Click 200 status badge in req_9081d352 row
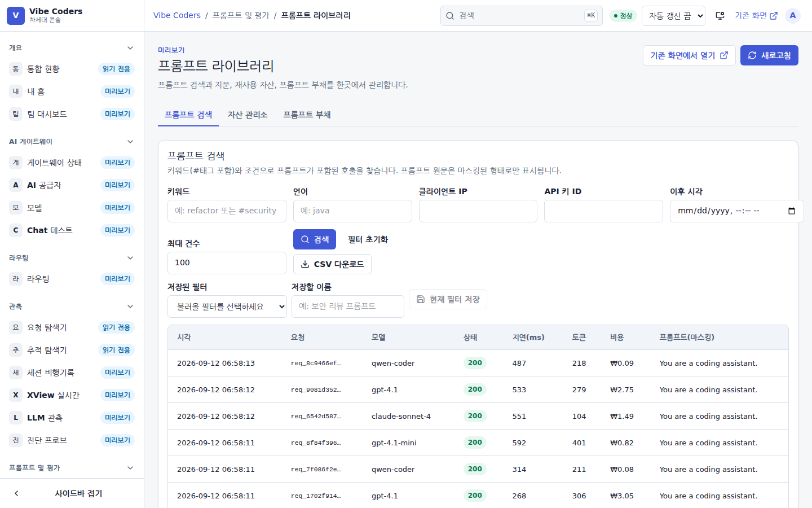The width and height of the screenshot is (812, 508). [x=475, y=389]
